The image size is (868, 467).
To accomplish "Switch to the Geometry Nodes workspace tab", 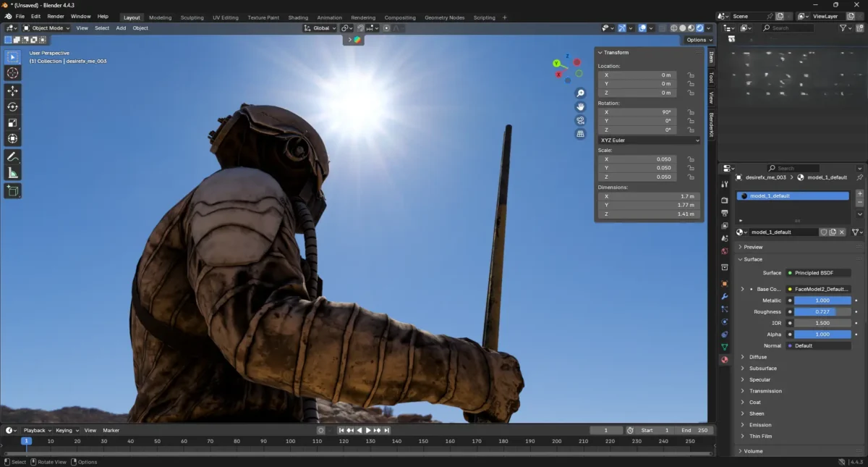I will pyautogui.click(x=445, y=17).
